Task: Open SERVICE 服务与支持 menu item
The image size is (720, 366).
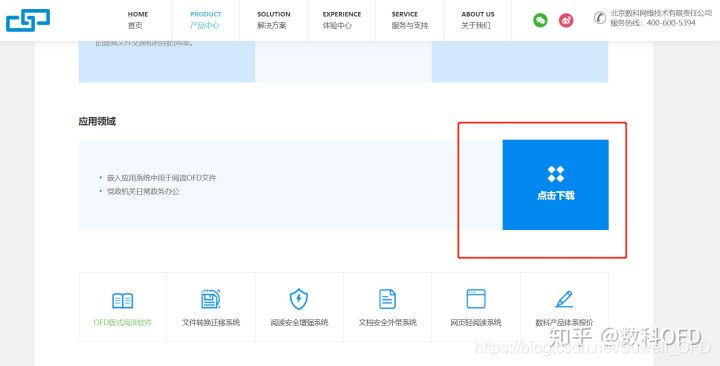Action: tap(409, 20)
